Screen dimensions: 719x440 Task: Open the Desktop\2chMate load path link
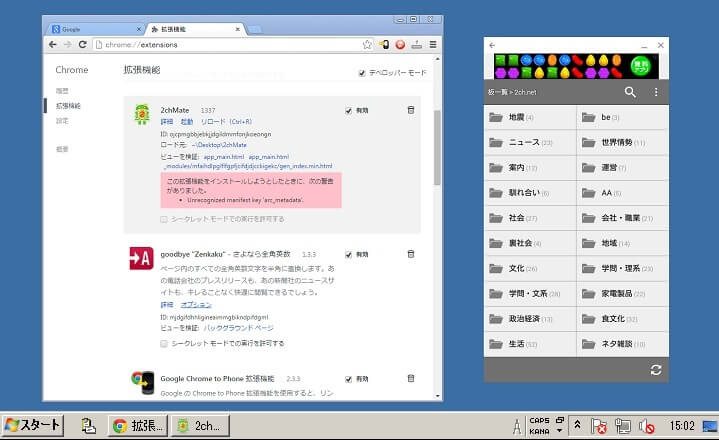point(219,145)
